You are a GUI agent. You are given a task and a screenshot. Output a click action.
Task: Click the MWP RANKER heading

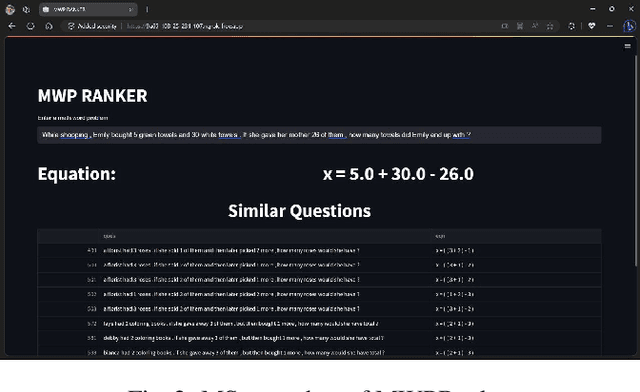(93, 96)
